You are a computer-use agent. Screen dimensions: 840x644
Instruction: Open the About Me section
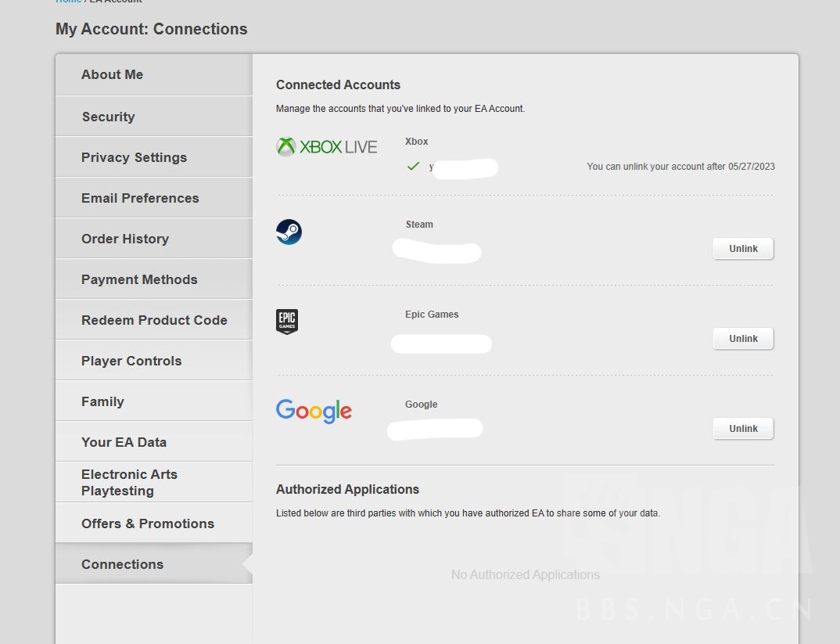coord(154,74)
